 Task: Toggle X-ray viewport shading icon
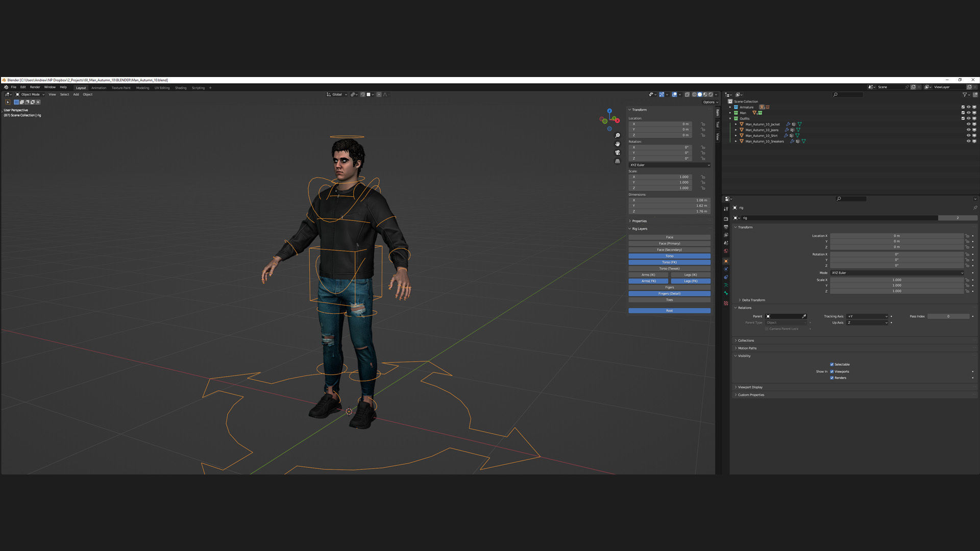pyautogui.click(x=687, y=94)
